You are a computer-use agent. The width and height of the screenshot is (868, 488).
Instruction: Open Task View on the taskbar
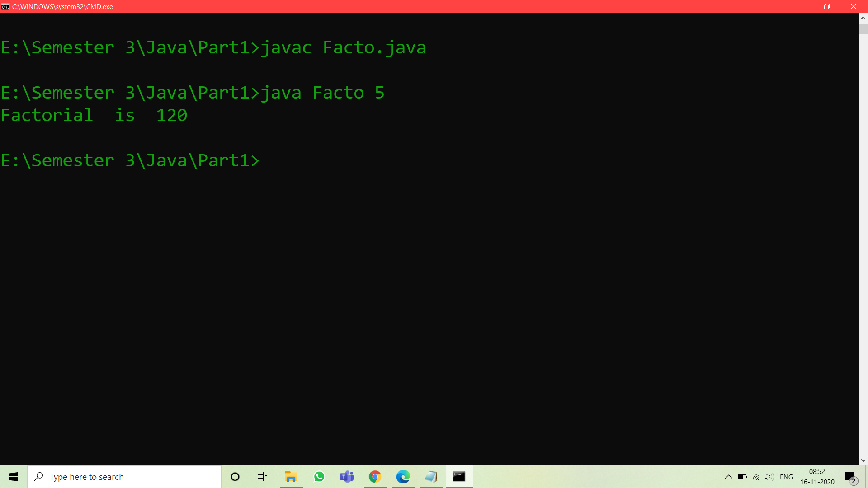point(262,477)
